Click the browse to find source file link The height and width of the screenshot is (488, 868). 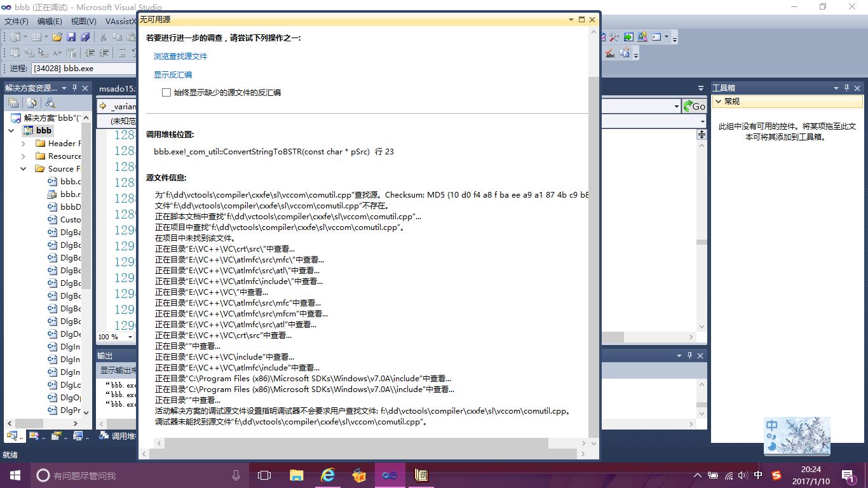pyautogui.click(x=180, y=57)
